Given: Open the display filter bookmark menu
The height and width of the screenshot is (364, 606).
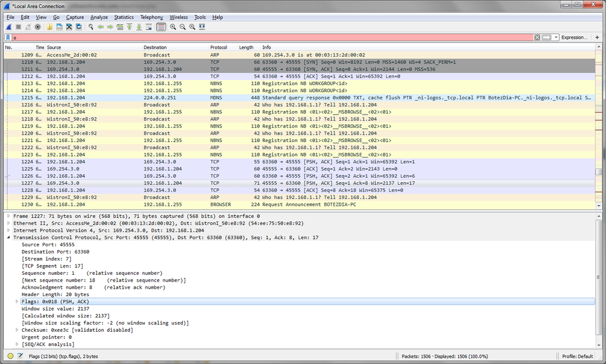Looking at the screenshot, I should 8,38.
